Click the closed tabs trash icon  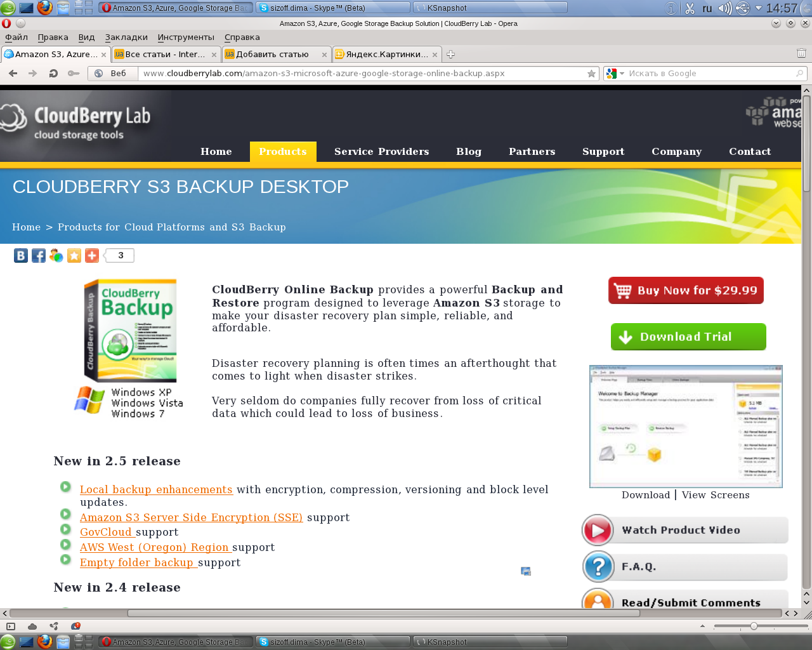pos(801,54)
